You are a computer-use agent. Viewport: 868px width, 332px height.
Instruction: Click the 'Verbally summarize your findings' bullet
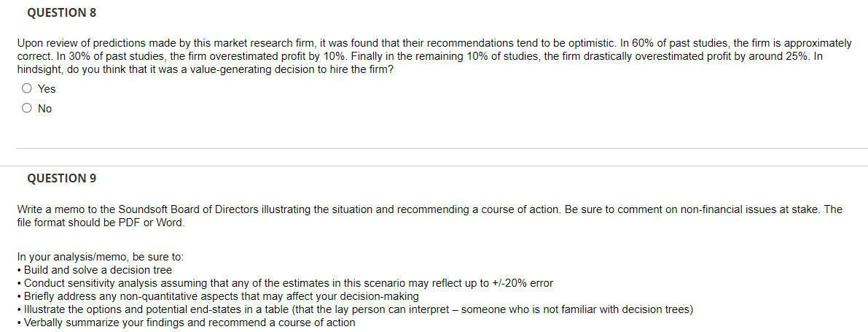(x=186, y=323)
